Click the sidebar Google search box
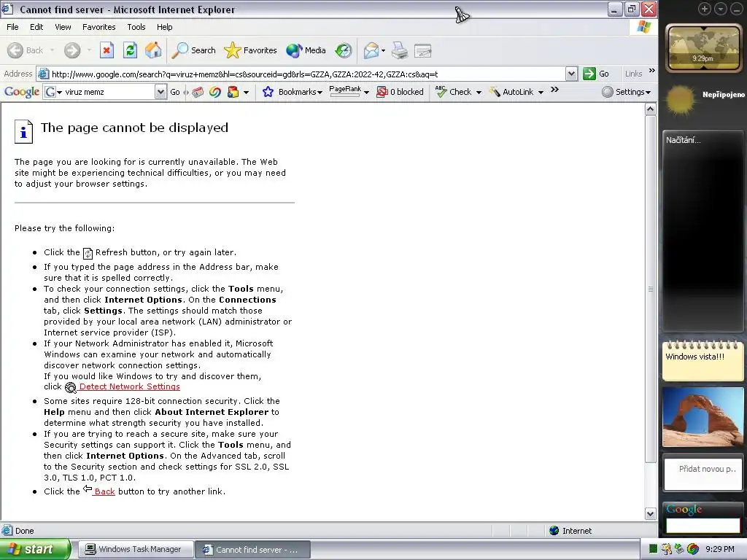747x560 pixels. (x=703, y=525)
